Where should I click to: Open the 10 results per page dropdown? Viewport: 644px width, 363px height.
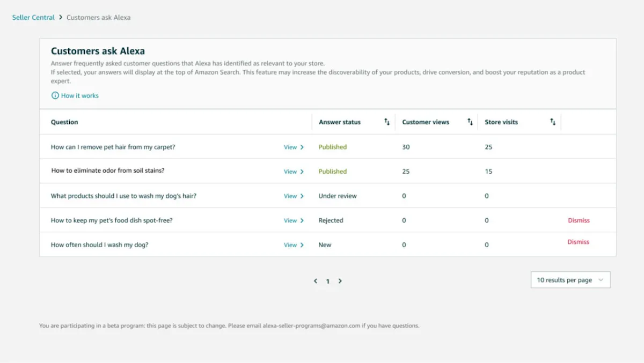570,280
